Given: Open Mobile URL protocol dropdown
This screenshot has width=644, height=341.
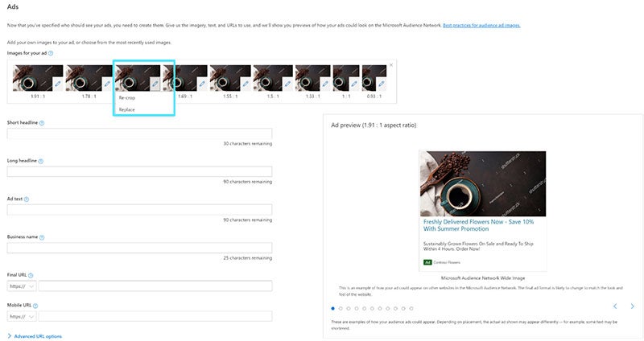Looking at the screenshot, I should point(22,316).
